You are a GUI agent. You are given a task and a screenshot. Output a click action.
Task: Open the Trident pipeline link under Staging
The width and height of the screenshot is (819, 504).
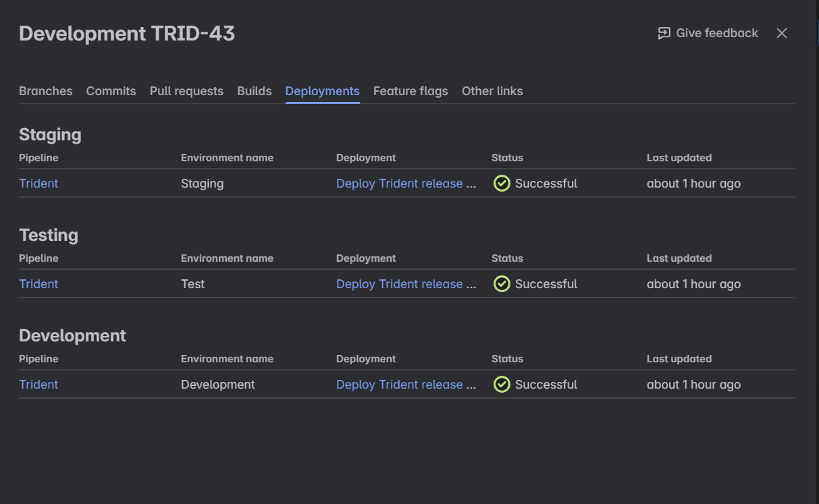38,183
